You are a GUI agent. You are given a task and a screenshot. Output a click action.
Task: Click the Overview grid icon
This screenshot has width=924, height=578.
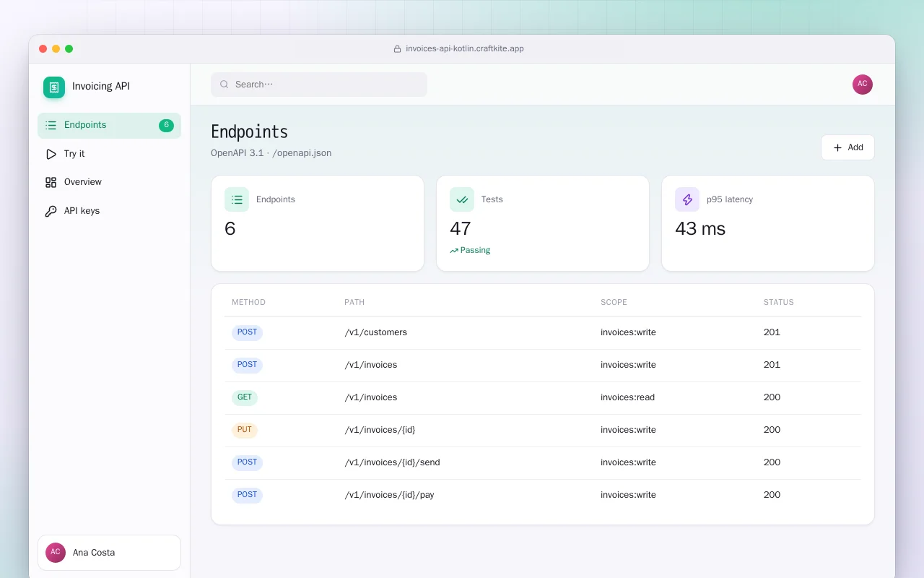click(x=51, y=182)
